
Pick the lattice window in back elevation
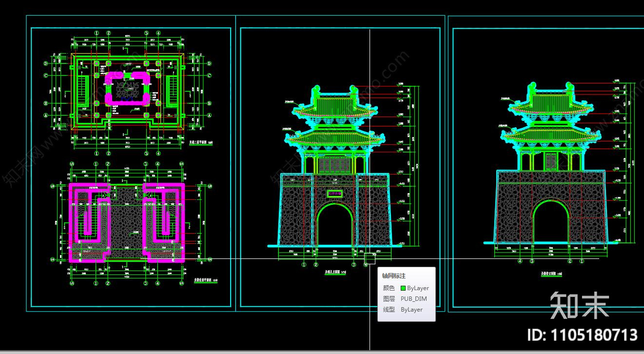(551, 161)
